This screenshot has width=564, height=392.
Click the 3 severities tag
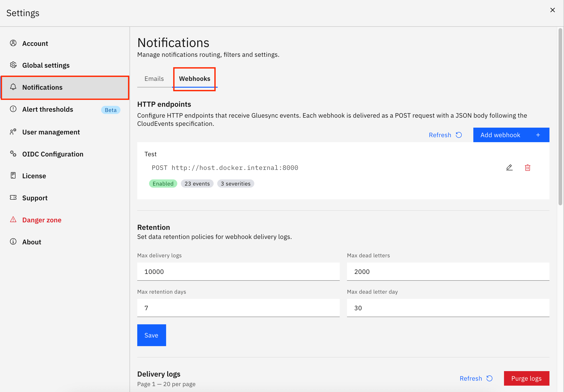pos(236,184)
